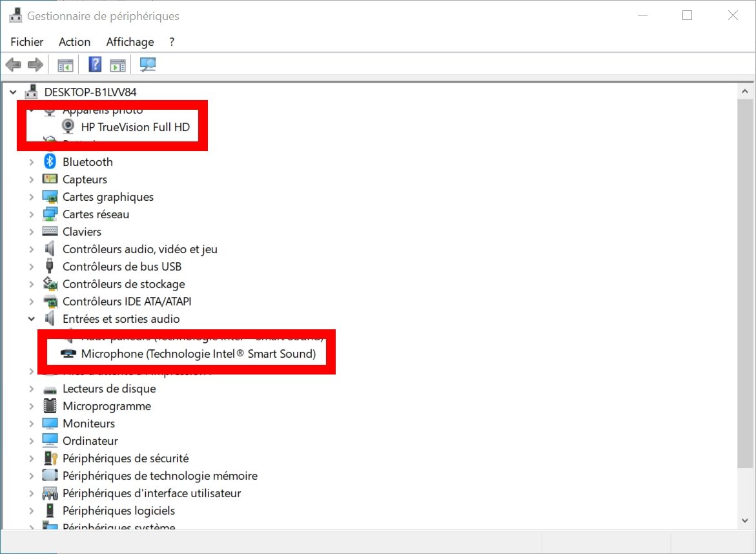Select the HP TrueVision webcam icon
The width and height of the screenshot is (756, 554).
[x=68, y=127]
